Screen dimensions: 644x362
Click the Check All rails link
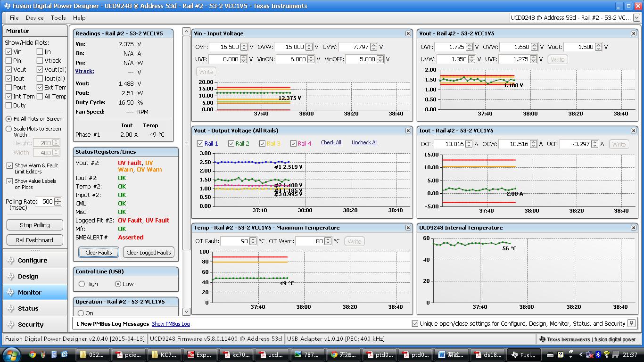coord(331,142)
